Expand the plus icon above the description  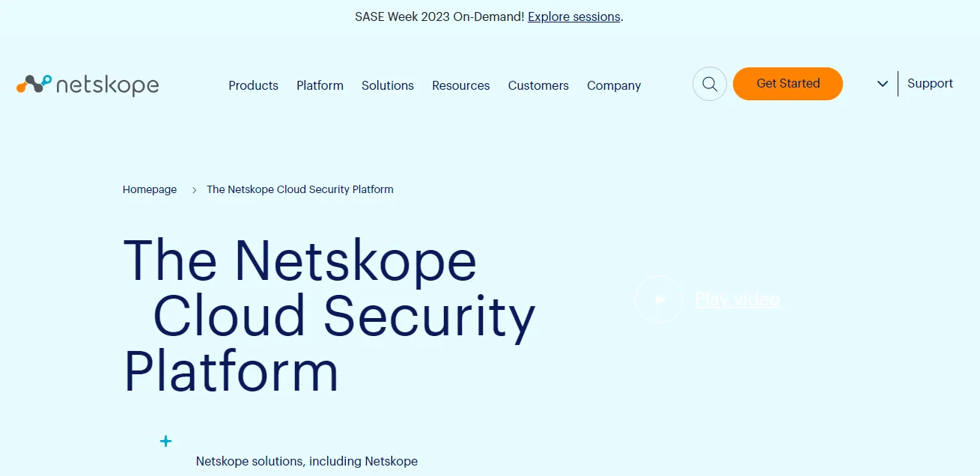(x=166, y=442)
